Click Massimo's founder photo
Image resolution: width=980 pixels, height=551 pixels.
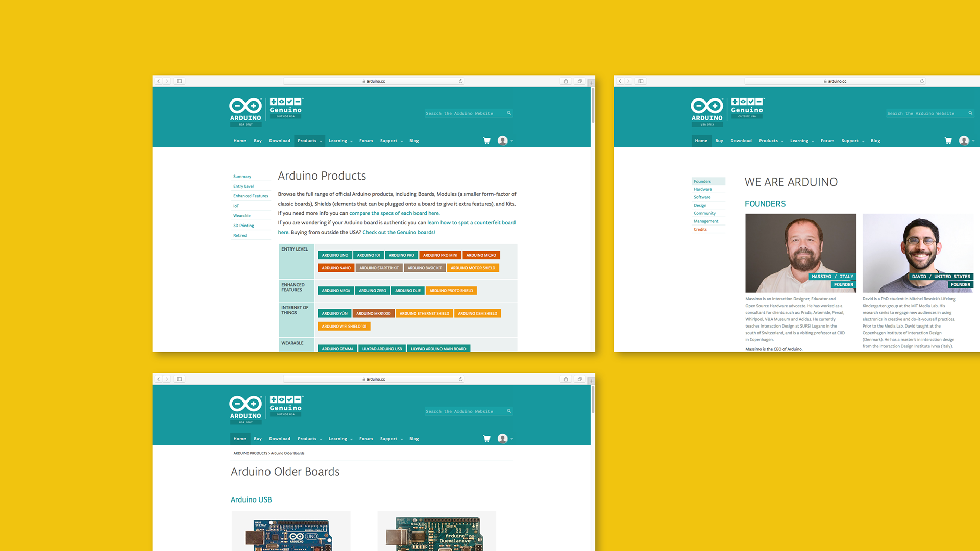(801, 253)
